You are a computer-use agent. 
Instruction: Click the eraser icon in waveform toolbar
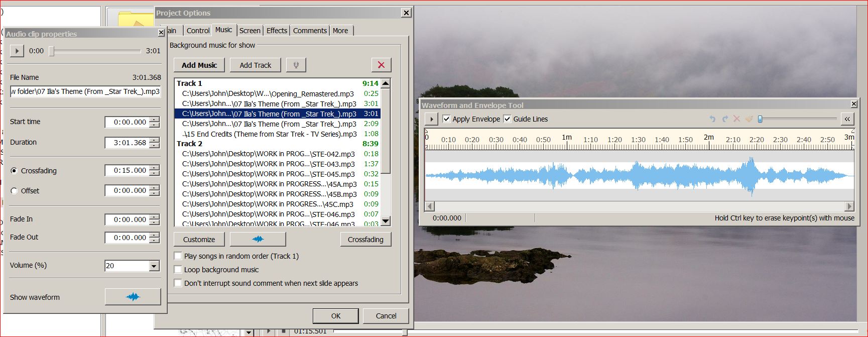pyautogui.click(x=749, y=119)
